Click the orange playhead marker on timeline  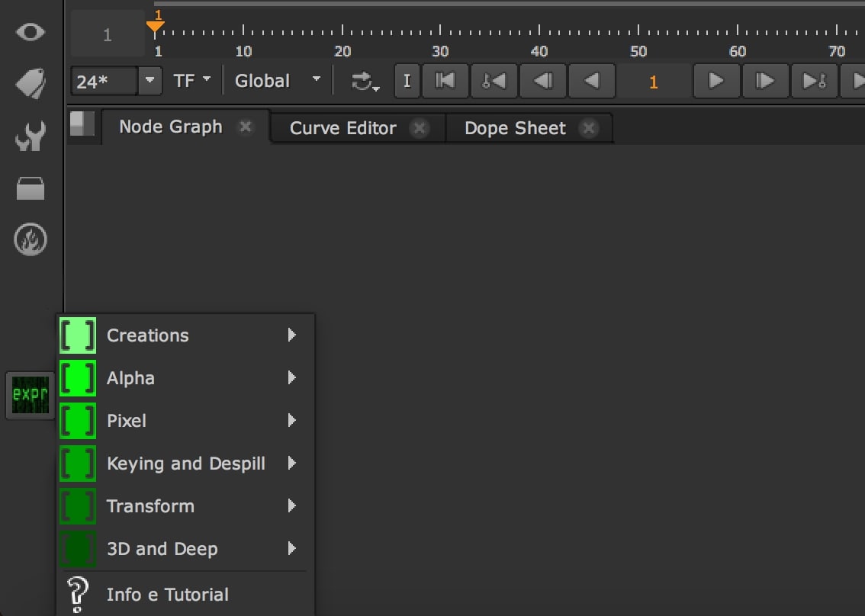(156, 26)
